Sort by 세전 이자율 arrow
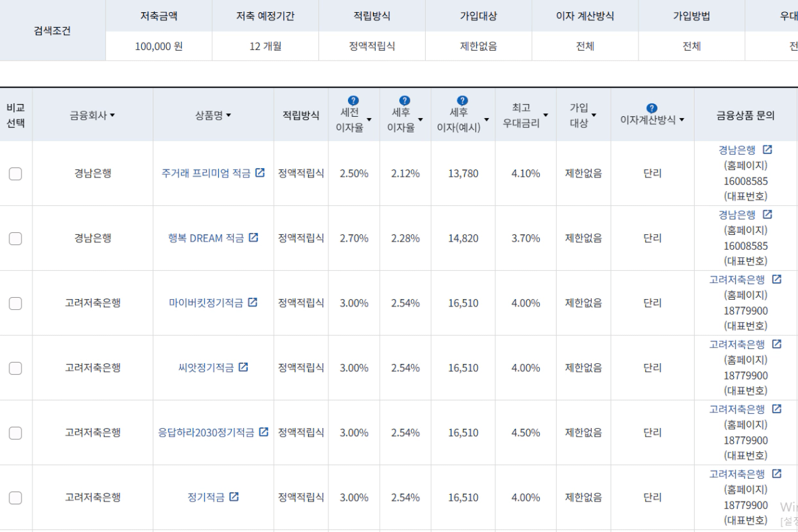Viewport: 798px width, 532px height. tap(369, 120)
